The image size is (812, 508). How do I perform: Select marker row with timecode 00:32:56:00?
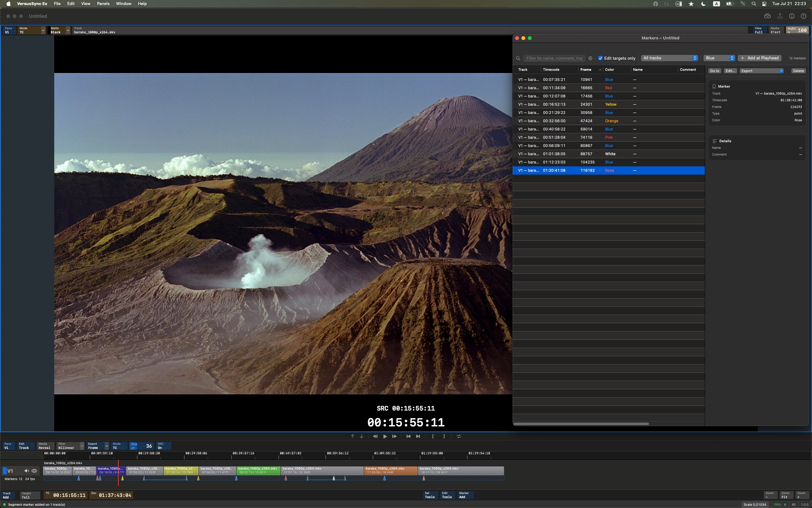tap(609, 121)
